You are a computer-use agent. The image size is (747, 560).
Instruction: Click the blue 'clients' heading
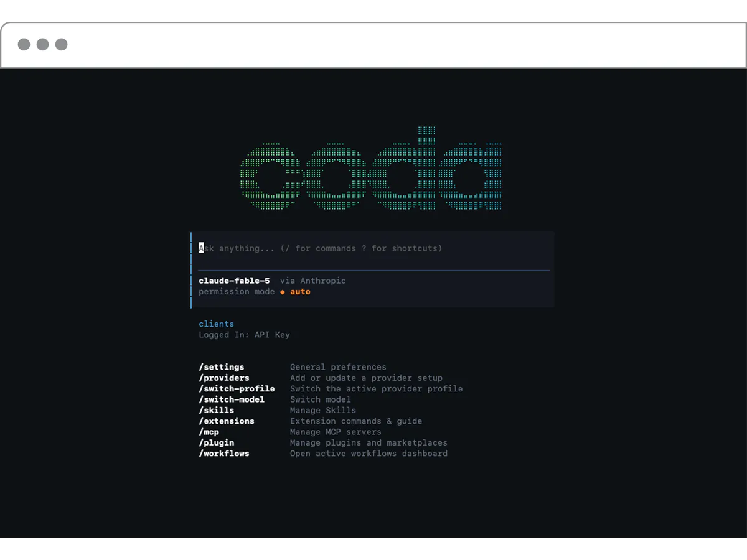217,324
